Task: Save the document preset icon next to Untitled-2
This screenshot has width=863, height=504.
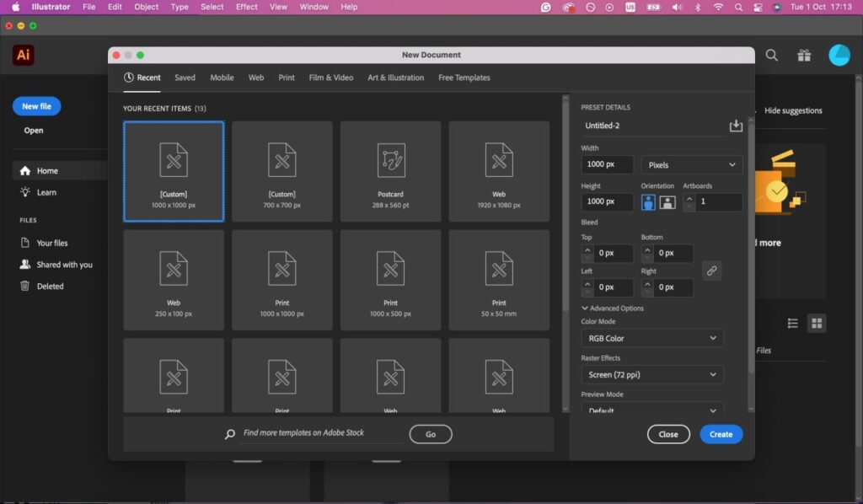Action: [x=736, y=126]
